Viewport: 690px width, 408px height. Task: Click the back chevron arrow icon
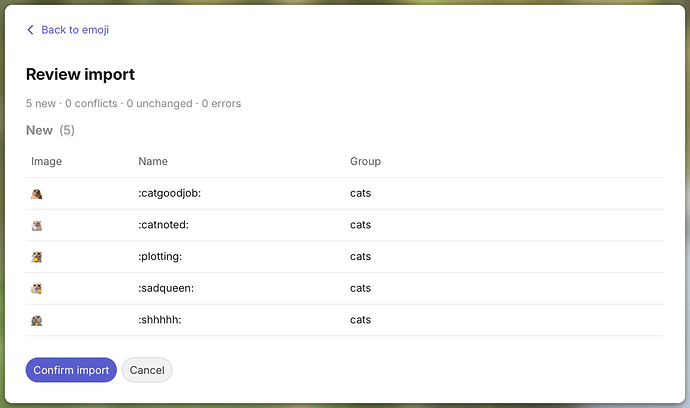pyautogui.click(x=30, y=30)
